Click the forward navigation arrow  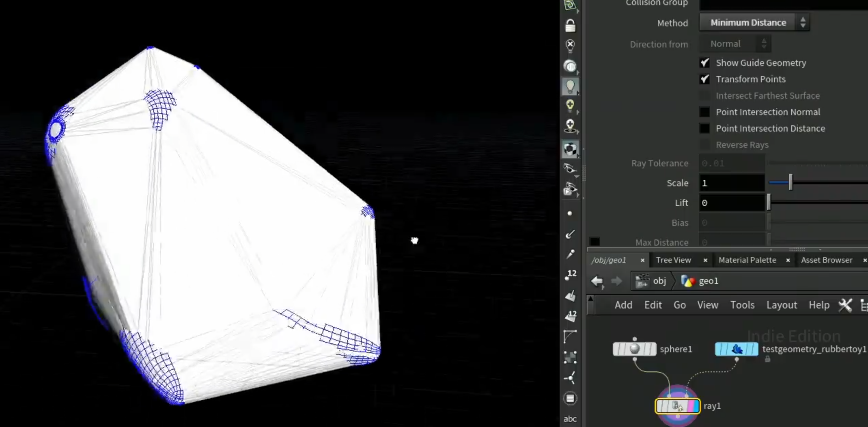616,281
